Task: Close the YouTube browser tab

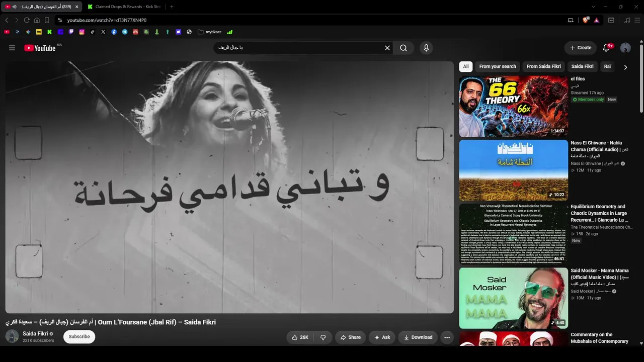Action: (77, 7)
